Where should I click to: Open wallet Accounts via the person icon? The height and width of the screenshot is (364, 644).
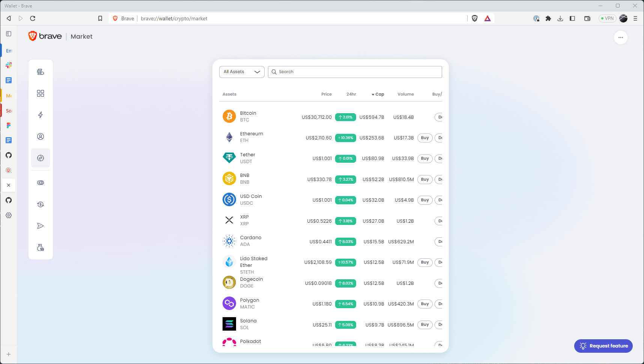(41, 136)
